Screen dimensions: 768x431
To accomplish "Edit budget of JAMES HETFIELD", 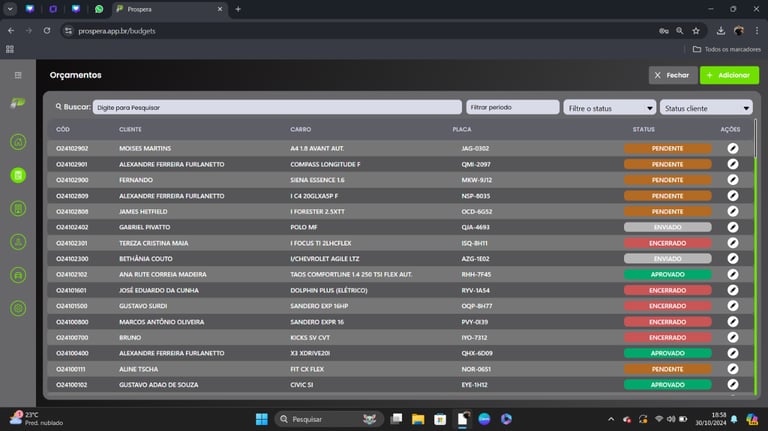I will (x=733, y=212).
